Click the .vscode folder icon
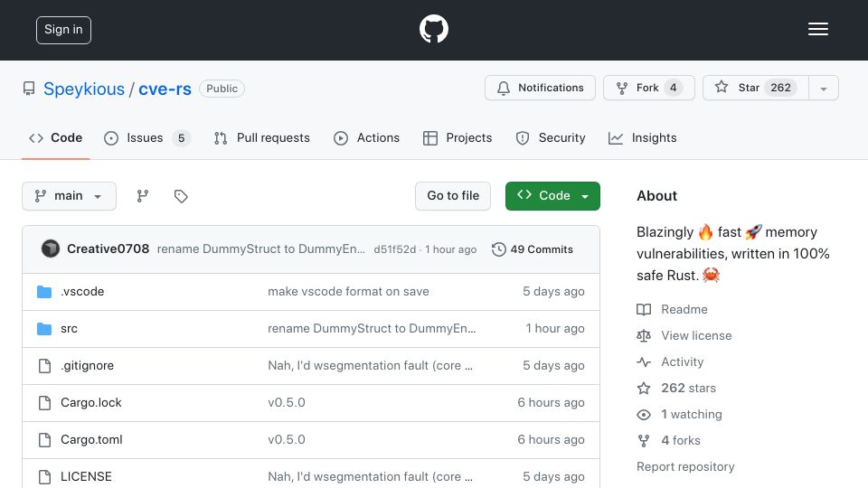Screen dimensions: 868x488 click(44, 292)
